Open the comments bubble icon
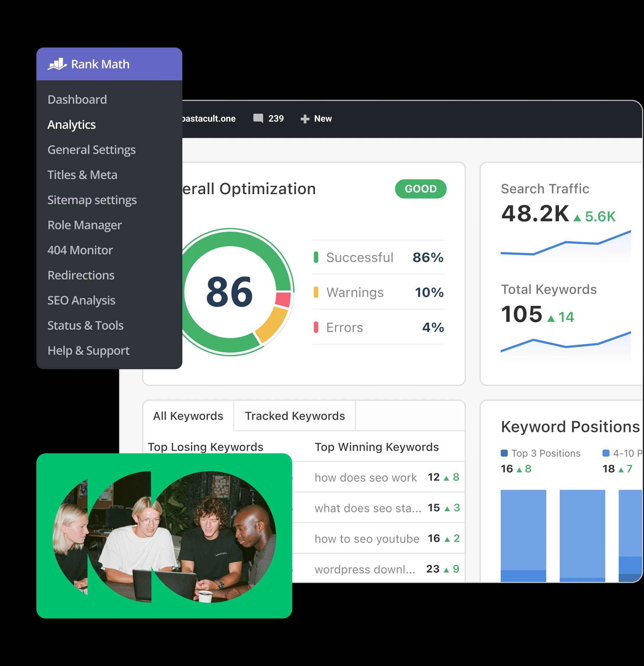Viewport: 644px width, 666px height. point(258,118)
